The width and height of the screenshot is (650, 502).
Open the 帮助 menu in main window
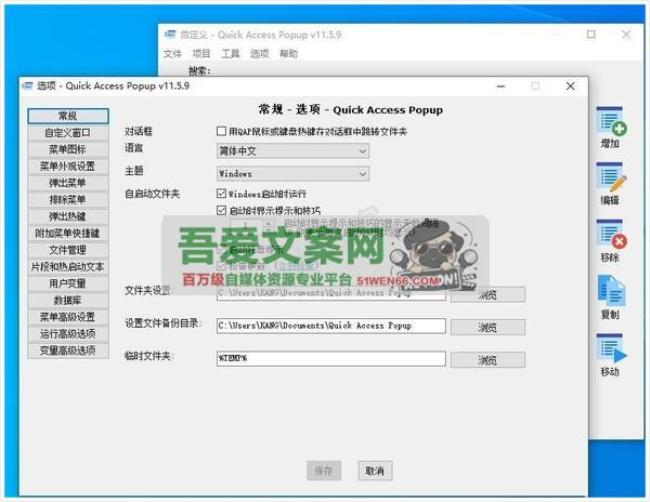point(289,53)
